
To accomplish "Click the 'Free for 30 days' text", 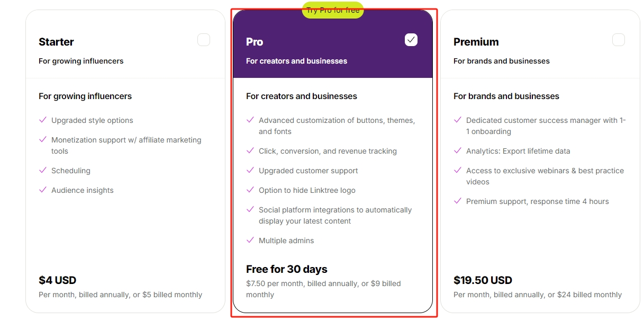I will (287, 269).
